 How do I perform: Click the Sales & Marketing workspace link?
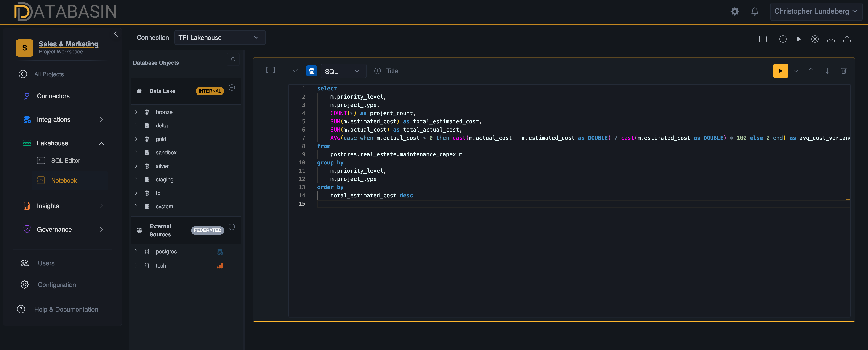(68, 44)
